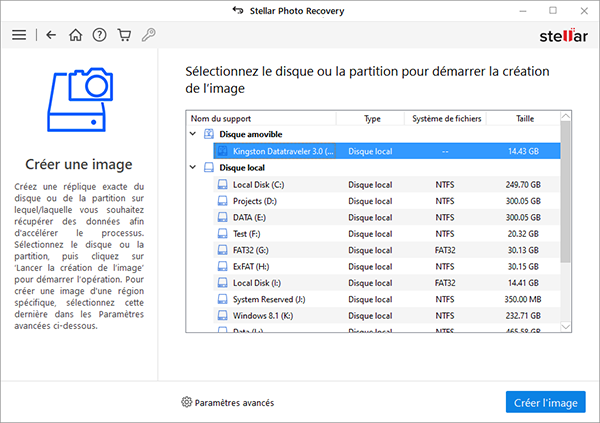The height and width of the screenshot is (423, 600).
Task: Select Projects (D:) partition
Action: coord(387,201)
